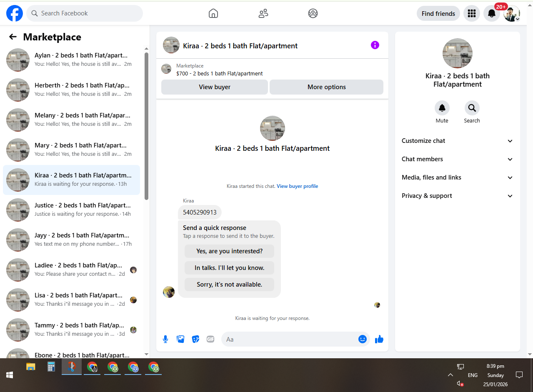This screenshot has width=533, height=392.
Task: Expand Chat members section
Action: point(458,159)
